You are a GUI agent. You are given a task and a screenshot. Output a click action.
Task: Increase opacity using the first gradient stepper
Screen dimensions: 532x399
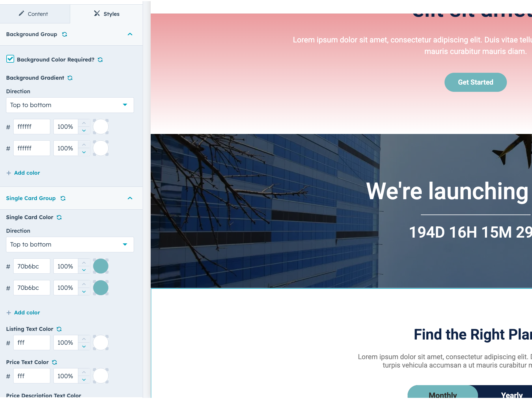(x=84, y=123)
